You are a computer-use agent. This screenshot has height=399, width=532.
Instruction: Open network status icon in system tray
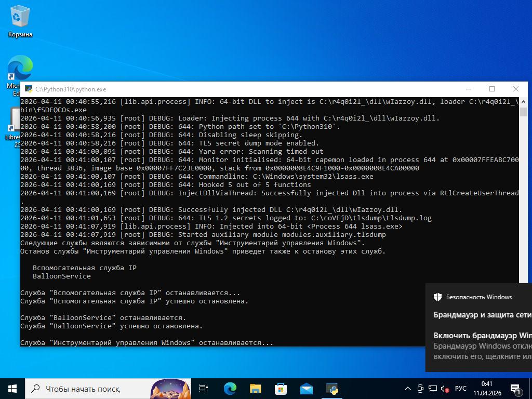(433, 389)
